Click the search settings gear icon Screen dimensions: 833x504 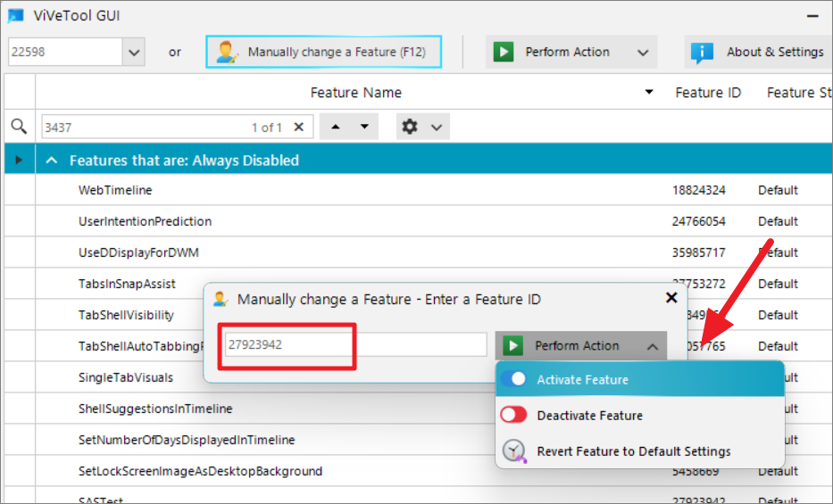tap(410, 127)
